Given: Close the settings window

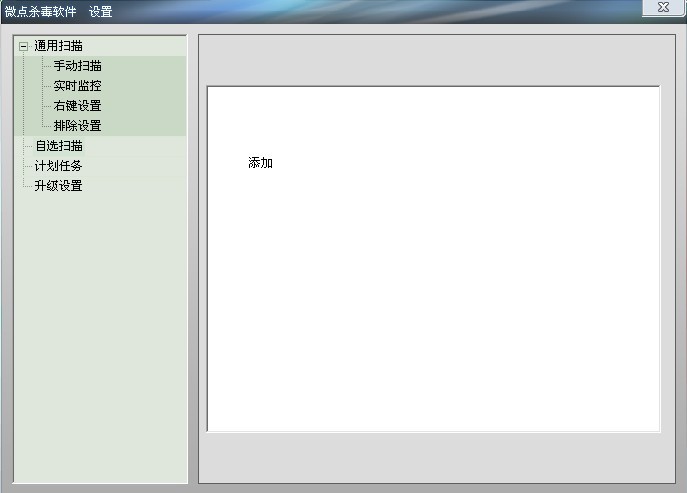Looking at the screenshot, I should tap(663, 7).
